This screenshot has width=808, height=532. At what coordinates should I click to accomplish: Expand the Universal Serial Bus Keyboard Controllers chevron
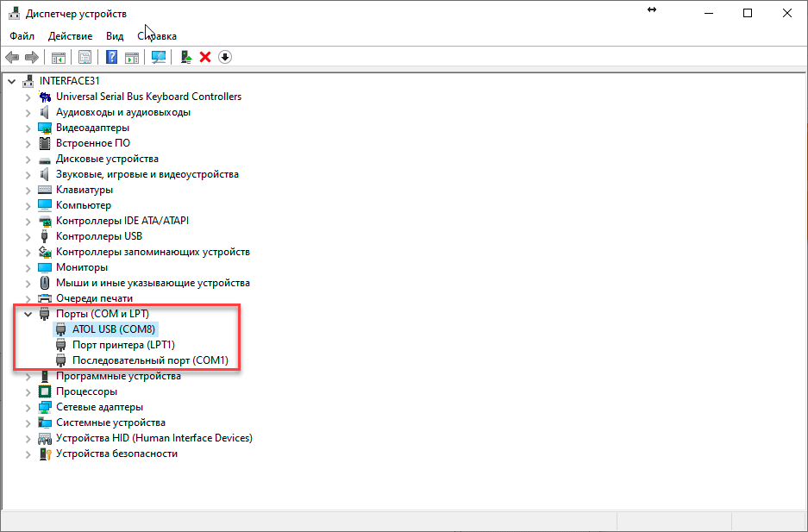[28, 97]
